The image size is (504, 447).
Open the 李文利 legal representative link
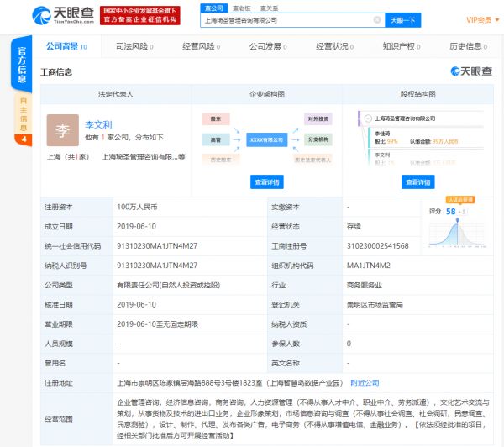pos(97,124)
